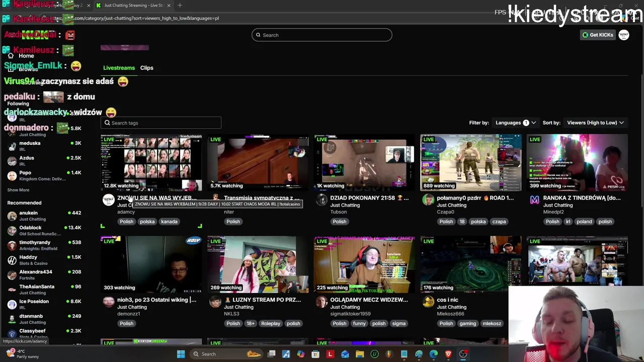Open meduska channel from Following list
This screenshot has height=362, width=644.
pos(44,146)
